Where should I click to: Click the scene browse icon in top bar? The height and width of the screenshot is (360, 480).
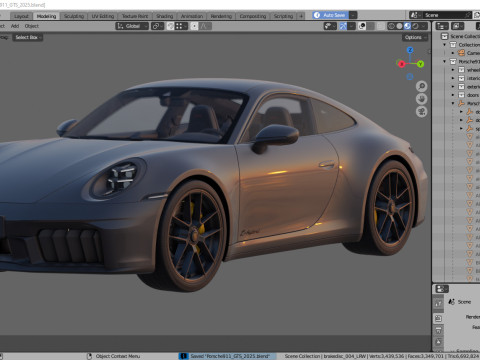[x=415, y=15]
